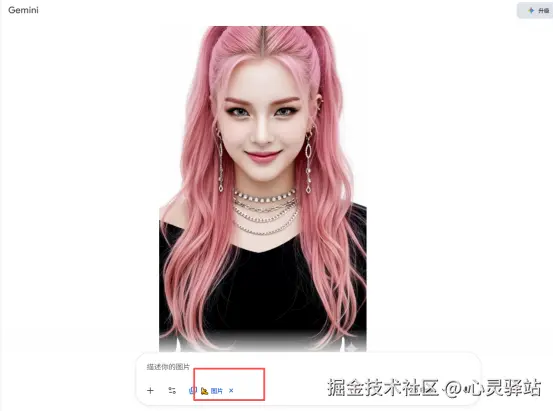Click inside the red highlighted rectangle
Screen dimensions: 554x411
(229, 384)
